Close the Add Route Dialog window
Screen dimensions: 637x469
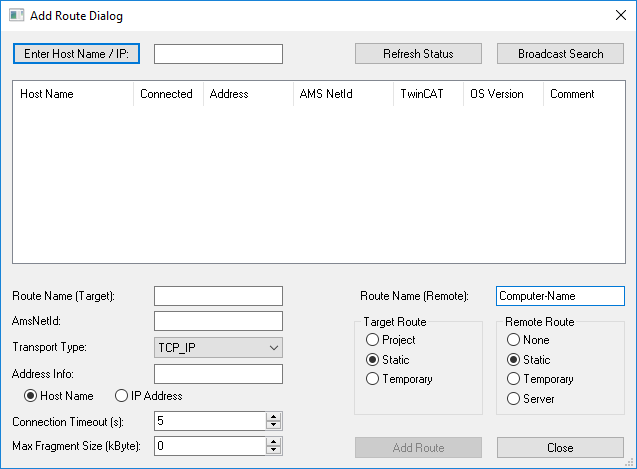620,15
